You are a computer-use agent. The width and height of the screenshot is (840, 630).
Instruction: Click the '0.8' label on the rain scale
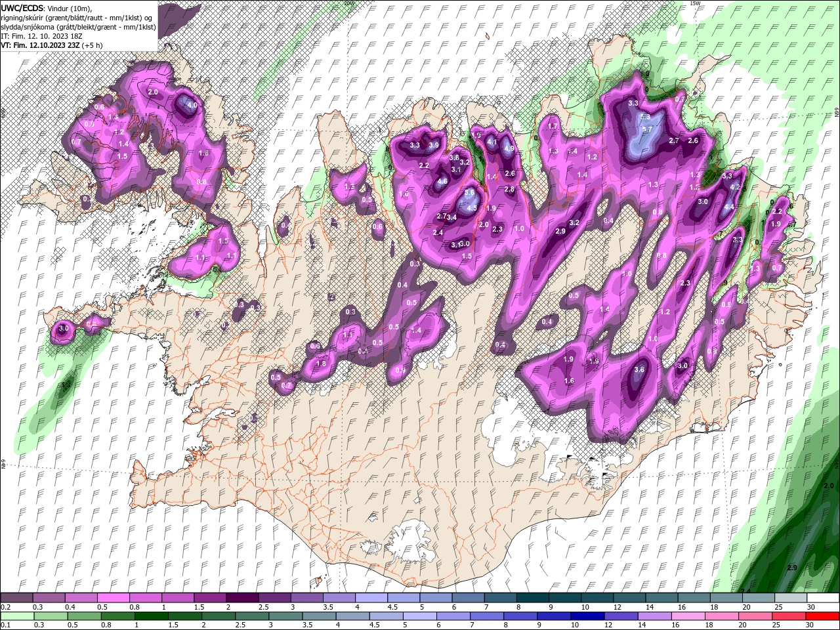106,625
